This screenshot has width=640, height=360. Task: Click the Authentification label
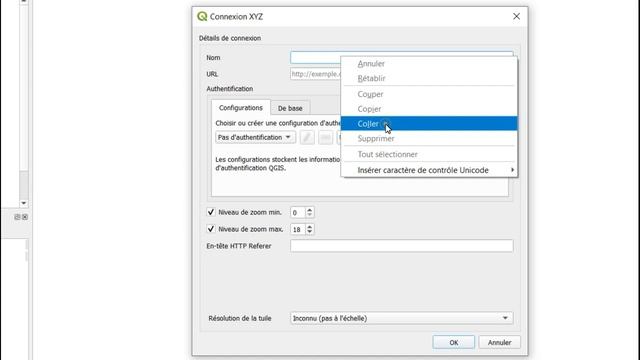tap(229, 89)
